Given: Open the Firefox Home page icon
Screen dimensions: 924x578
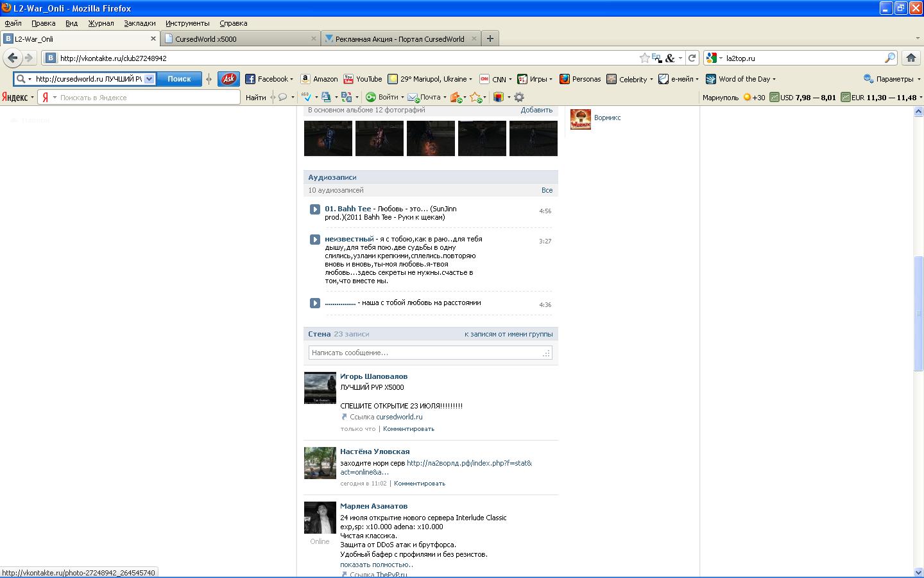Looking at the screenshot, I should (x=911, y=58).
